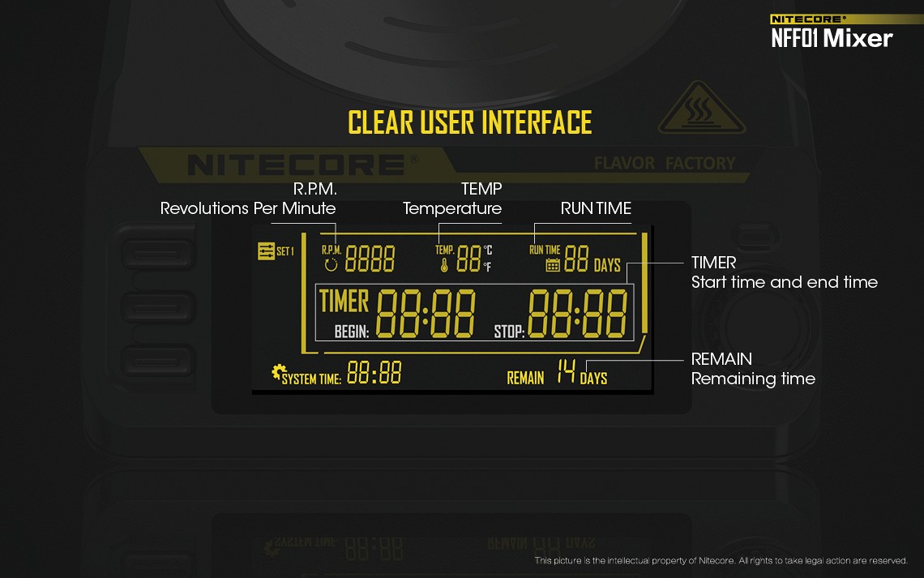Click the remaining 14 digits

pos(567,371)
